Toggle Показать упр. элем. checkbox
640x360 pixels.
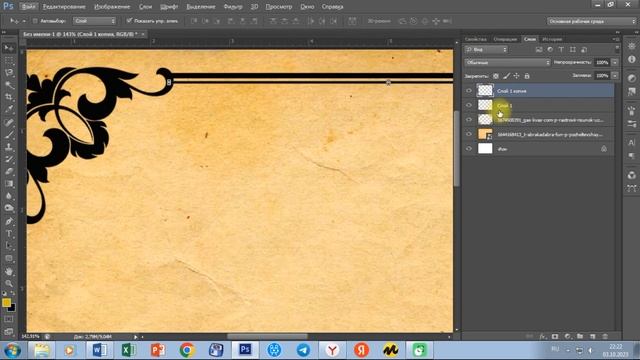click(x=129, y=20)
